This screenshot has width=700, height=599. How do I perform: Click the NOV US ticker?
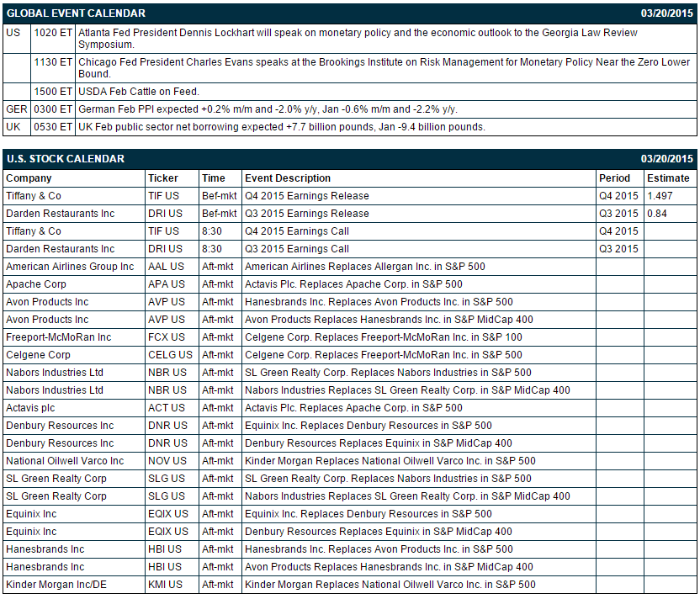(167, 461)
